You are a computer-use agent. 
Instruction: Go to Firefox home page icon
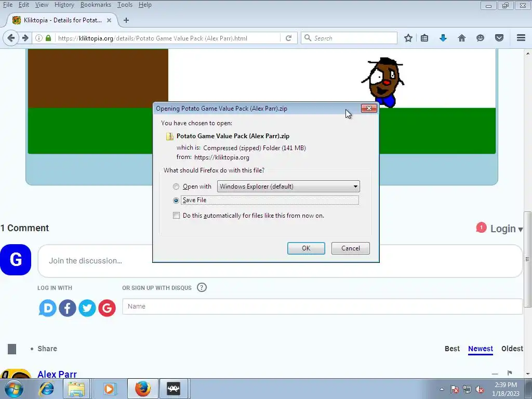pos(462,38)
